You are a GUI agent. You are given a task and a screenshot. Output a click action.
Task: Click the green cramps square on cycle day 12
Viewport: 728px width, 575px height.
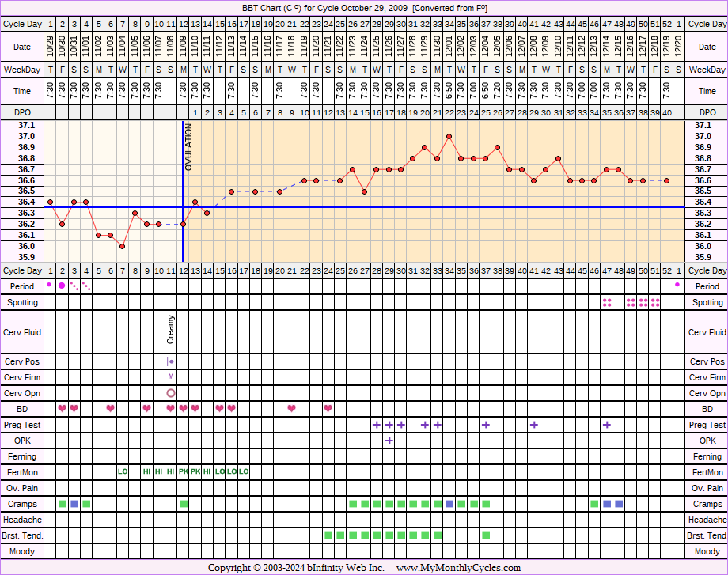click(x=184, y=504)
